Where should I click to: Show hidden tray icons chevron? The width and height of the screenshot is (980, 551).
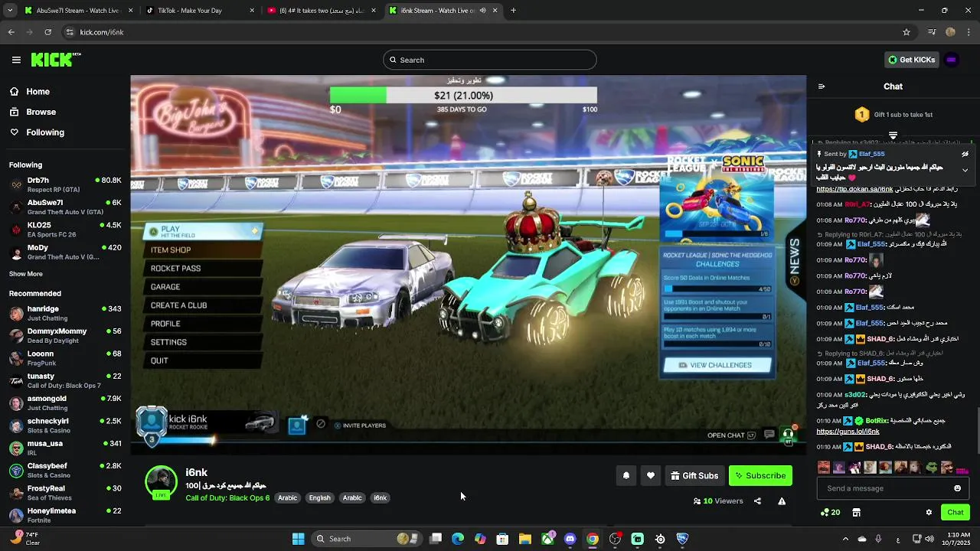pyautogui.click(x=845, y=539)
